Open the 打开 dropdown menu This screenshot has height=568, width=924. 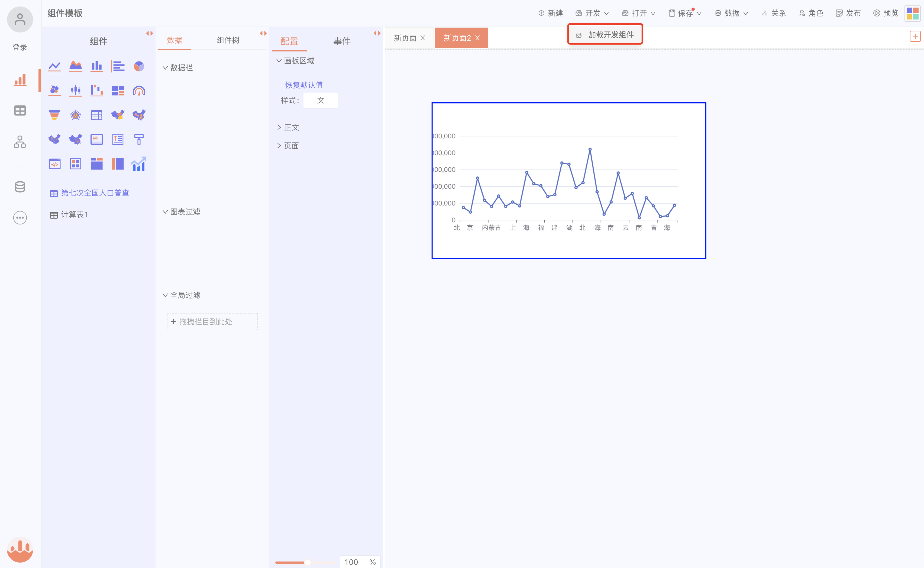point(639,13)
